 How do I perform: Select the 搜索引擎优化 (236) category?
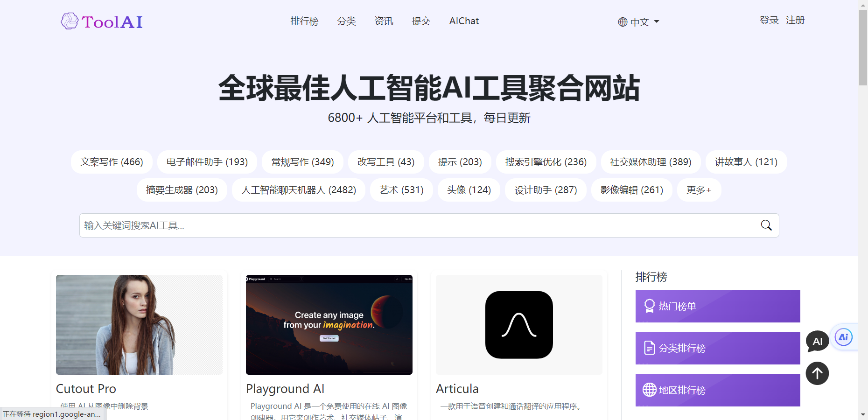pyautogui.click(x=546, y=162)
